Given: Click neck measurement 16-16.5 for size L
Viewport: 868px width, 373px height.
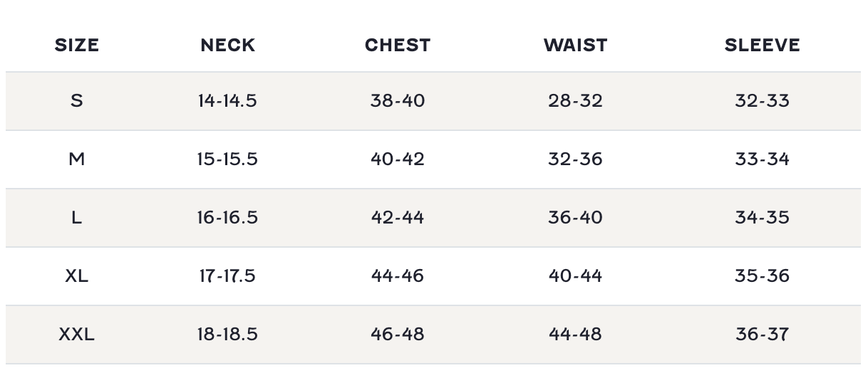Looking at the screenshot, I should 227,217.
